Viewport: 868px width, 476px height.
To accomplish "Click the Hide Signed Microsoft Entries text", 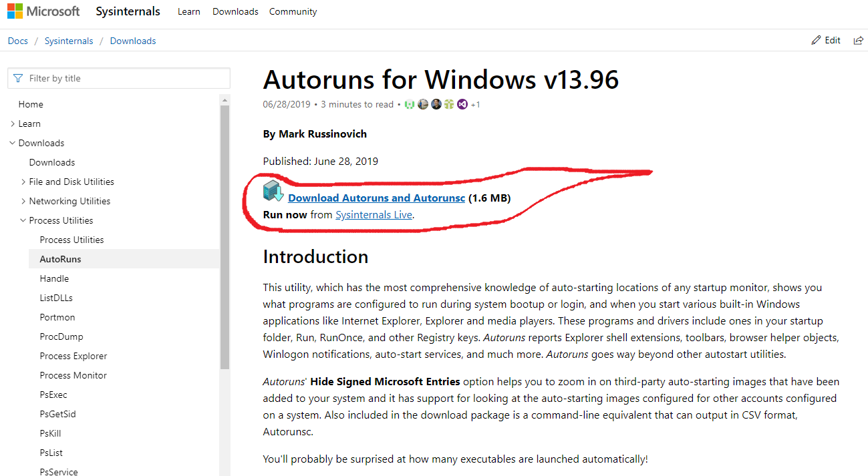I will coord(386,382).
